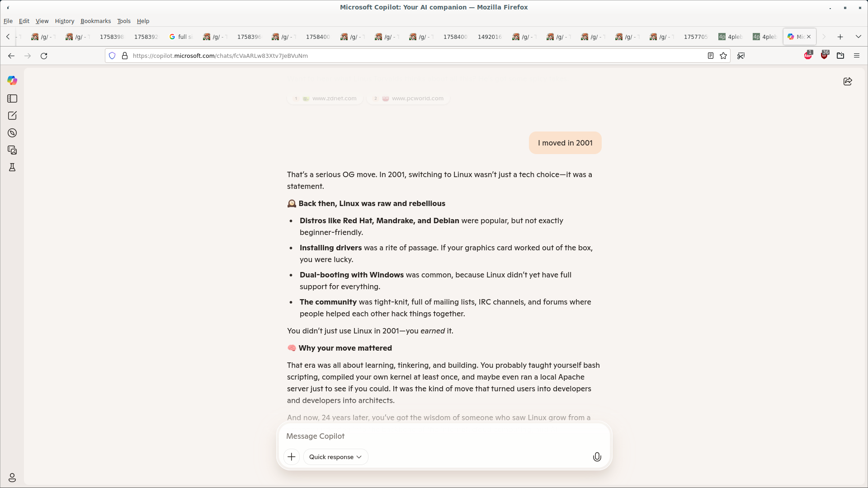Click the plus attachment button in composer

coord(292,457)
